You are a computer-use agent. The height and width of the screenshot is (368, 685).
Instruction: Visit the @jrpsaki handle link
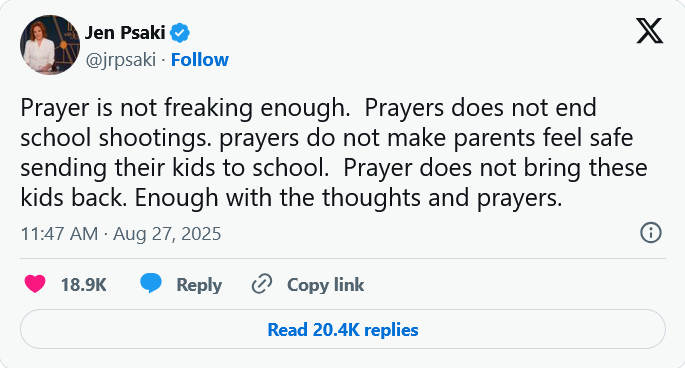coord(121,60)
